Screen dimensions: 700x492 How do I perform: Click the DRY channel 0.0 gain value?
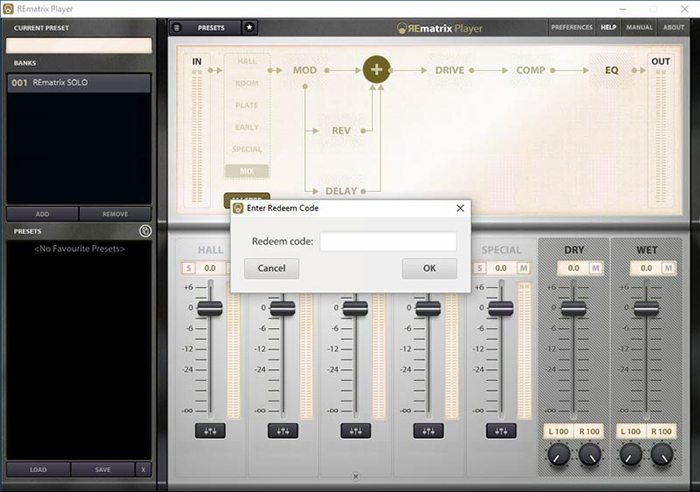(x=574, y=268)
